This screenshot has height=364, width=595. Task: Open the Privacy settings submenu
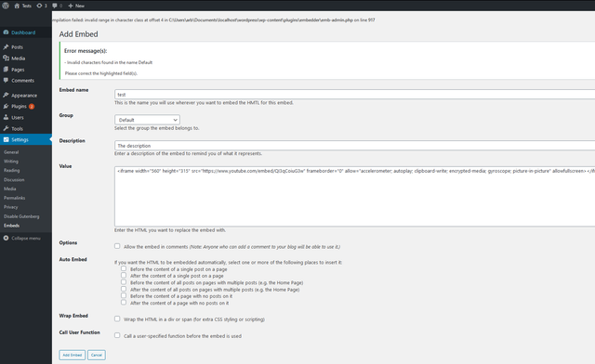11,207
